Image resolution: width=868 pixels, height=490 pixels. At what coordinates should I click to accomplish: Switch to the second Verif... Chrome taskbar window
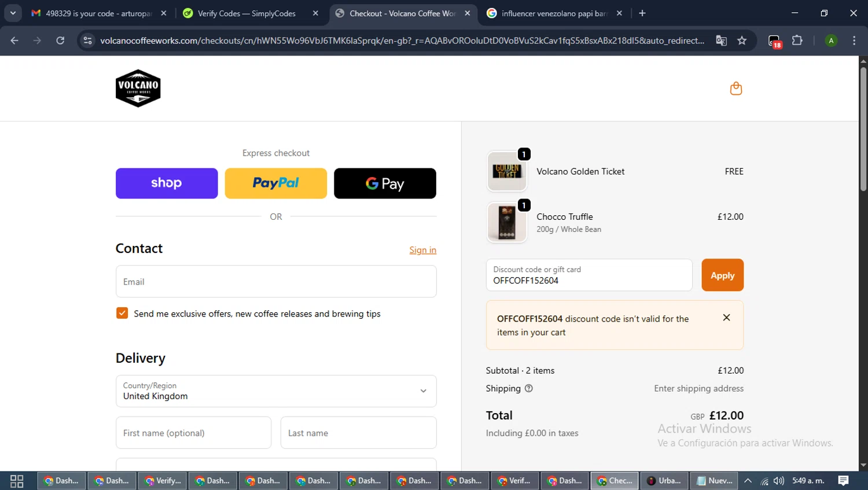[514, 481]
